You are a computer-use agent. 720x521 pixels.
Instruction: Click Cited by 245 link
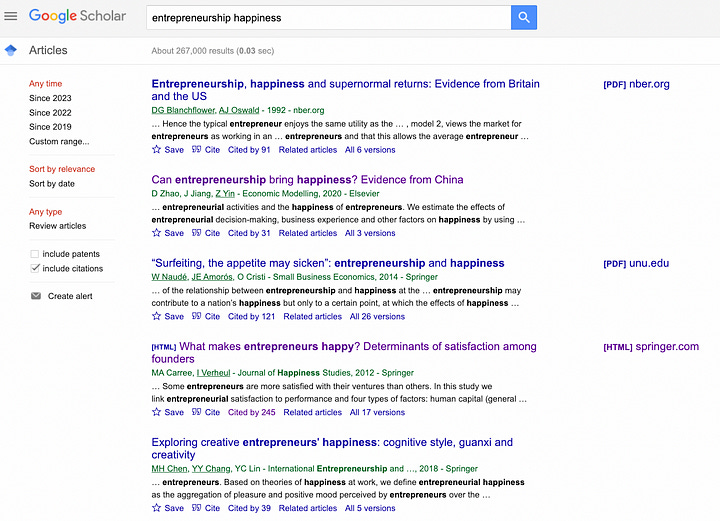click(x=252, y=412)
